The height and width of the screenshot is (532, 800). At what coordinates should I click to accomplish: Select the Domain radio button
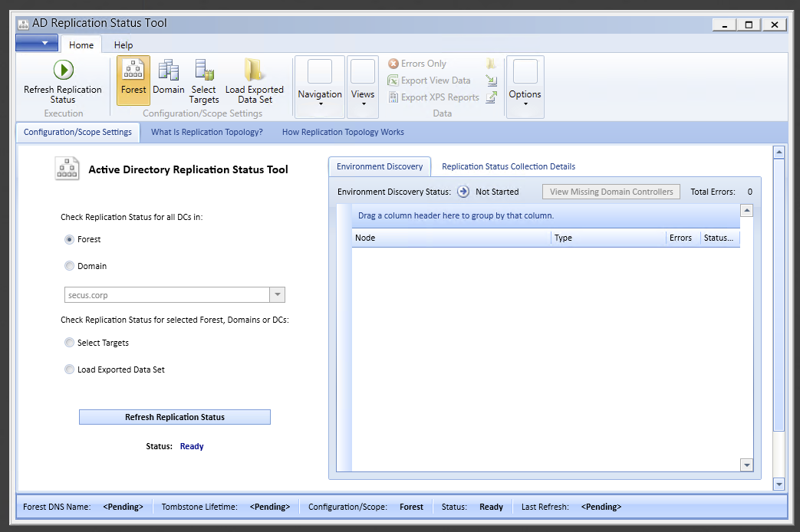click(x=69, y=265)
